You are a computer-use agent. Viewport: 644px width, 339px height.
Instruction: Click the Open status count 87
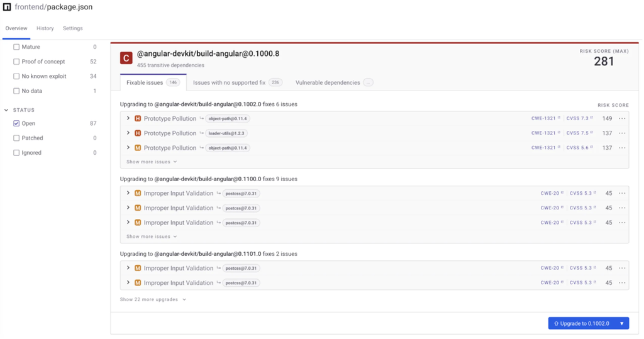coord(93,123)
